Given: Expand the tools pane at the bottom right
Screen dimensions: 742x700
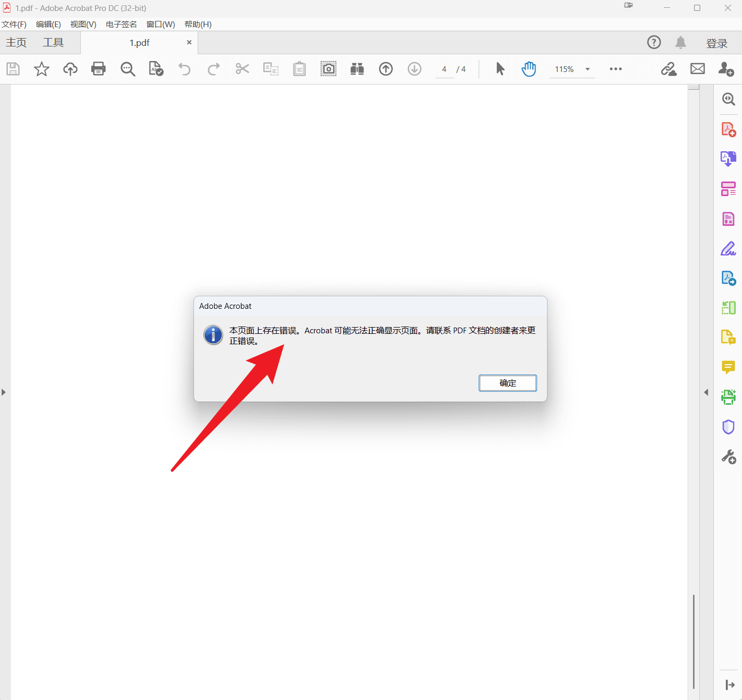Looking at the screenshot, I should click(x=730, y=685).
